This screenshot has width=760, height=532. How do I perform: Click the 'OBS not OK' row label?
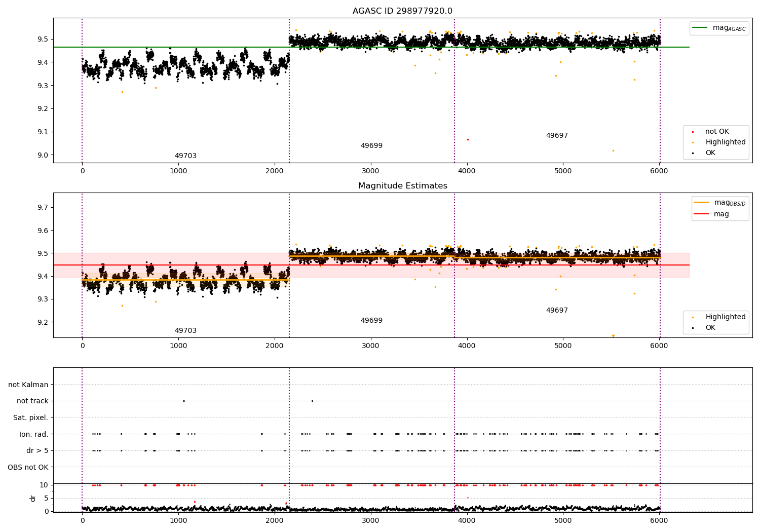click(x=28, y=467)
